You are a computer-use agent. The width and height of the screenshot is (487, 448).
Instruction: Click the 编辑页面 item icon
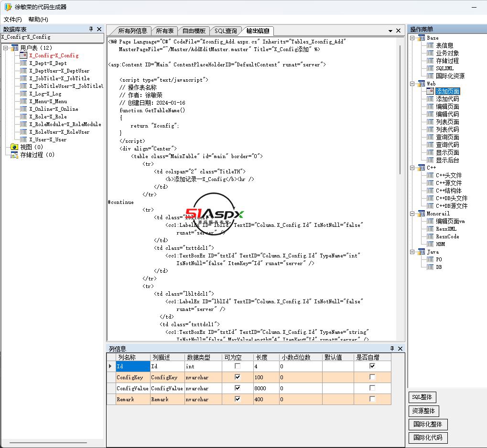tap(430, 107)
